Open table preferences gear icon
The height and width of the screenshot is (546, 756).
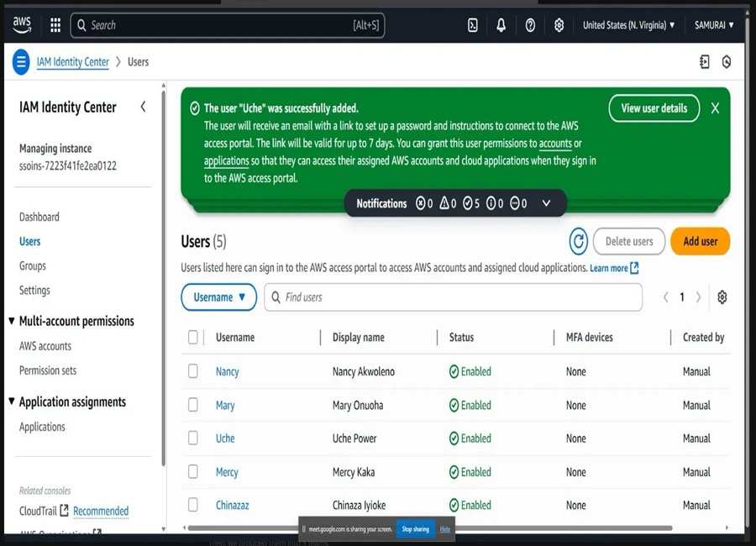tap(722, 297)
